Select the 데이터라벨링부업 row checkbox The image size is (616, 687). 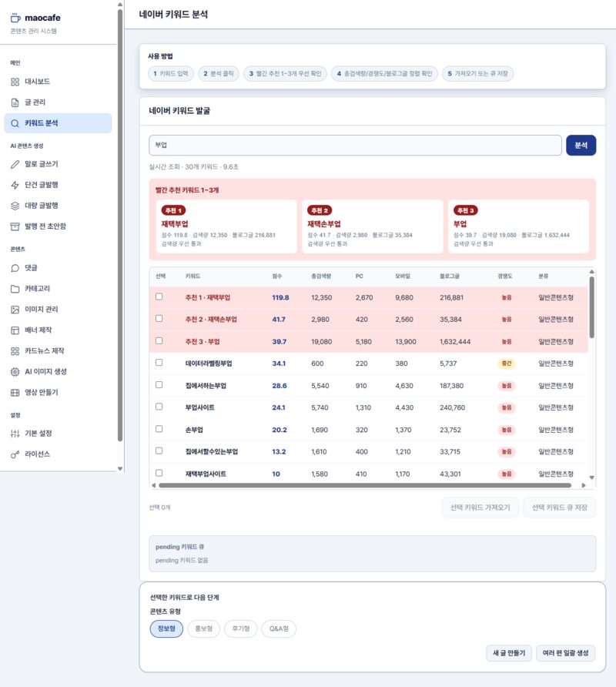[159, 362]
